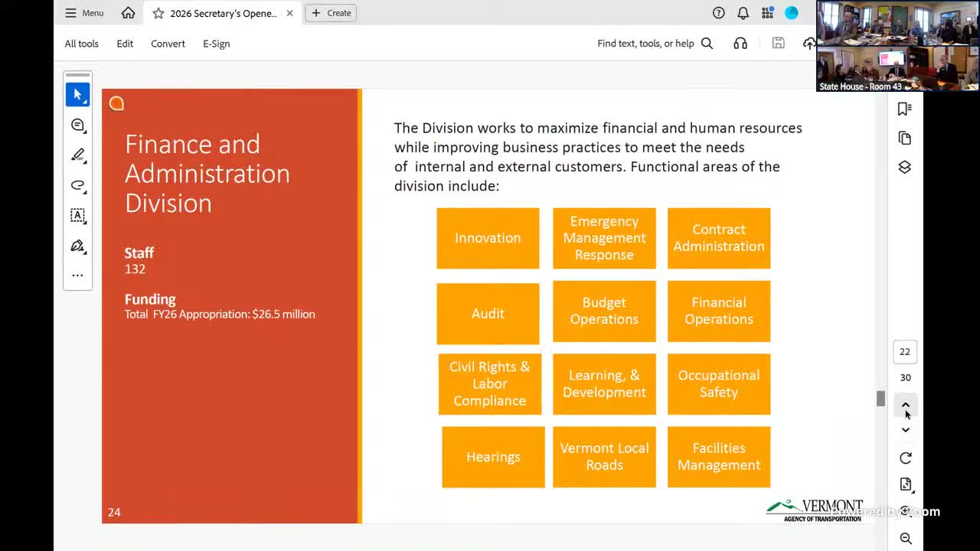The height and width of the screenshot is (551, 980).
Task: Open the Convert menu
Action: pos(168,44)
